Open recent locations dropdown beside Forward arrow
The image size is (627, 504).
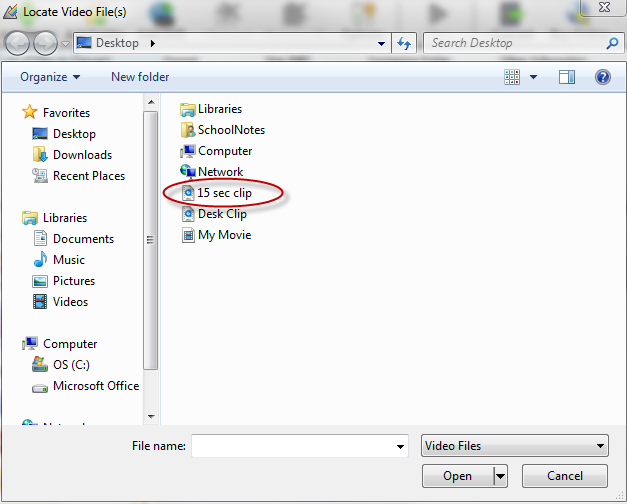pos(65,44)
